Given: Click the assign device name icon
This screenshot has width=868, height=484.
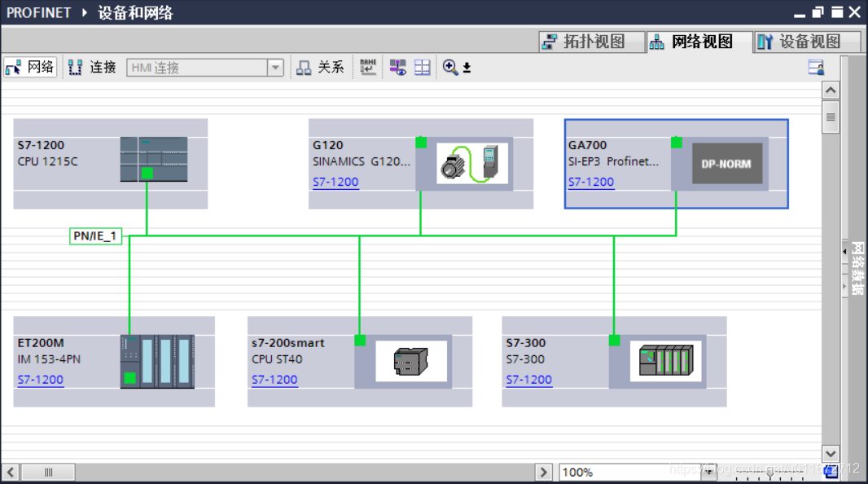Looking at the screenshot, I should click(x=367, y=67).
